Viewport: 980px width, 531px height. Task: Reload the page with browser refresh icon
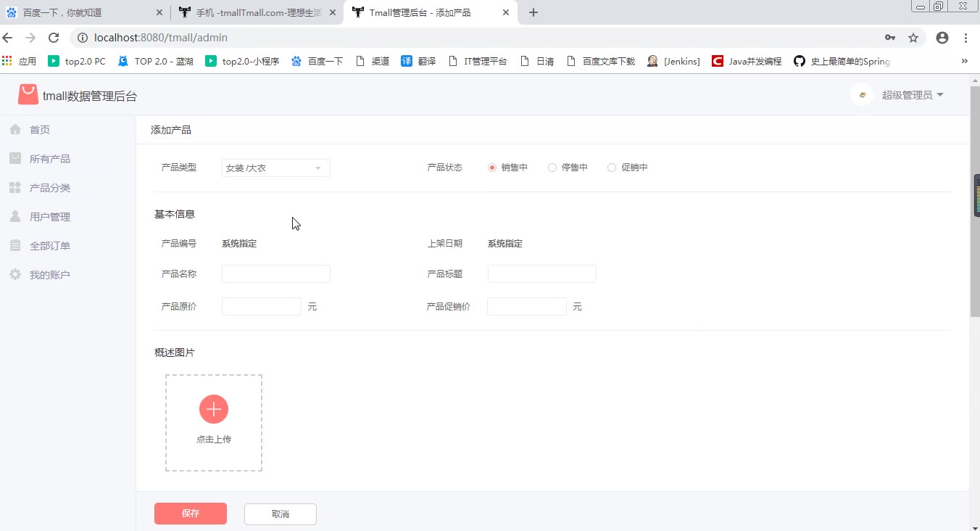pyautogui.click(x=54, y=38)
